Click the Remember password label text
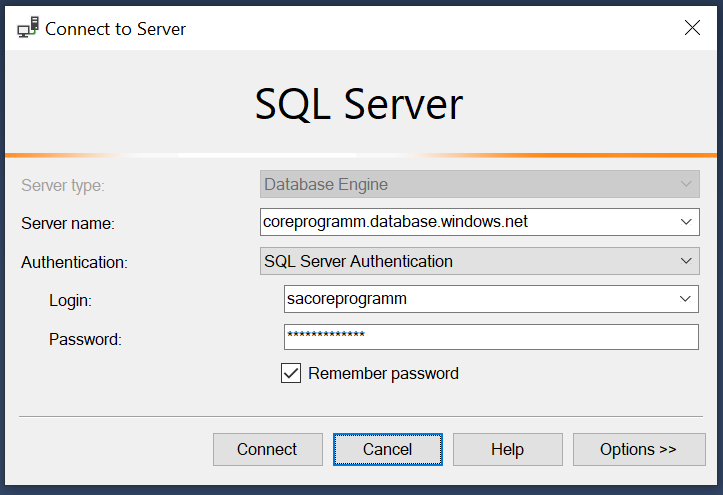 tap(383, 373)
